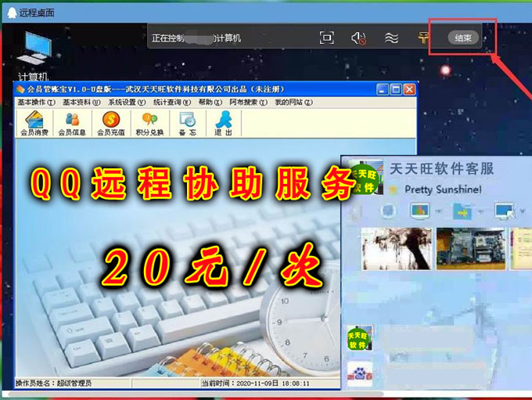Toggle the muted speaker icon

[x=358, y=38]
